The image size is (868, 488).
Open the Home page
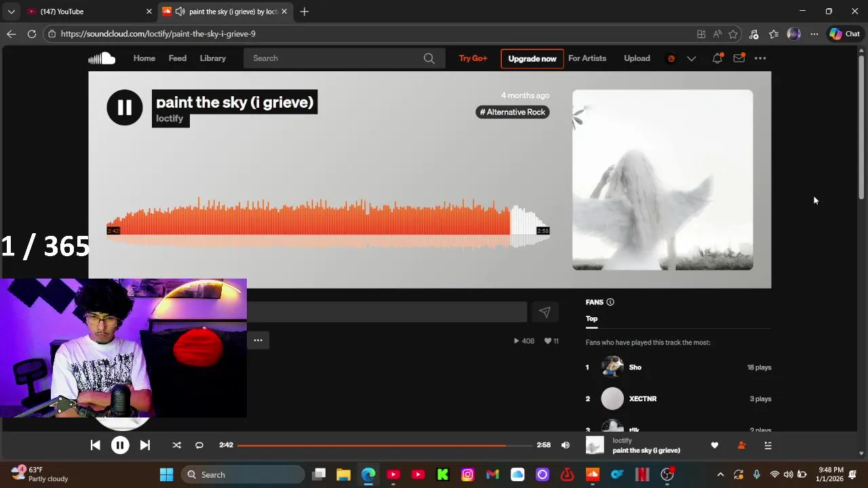tap(144, 58)
